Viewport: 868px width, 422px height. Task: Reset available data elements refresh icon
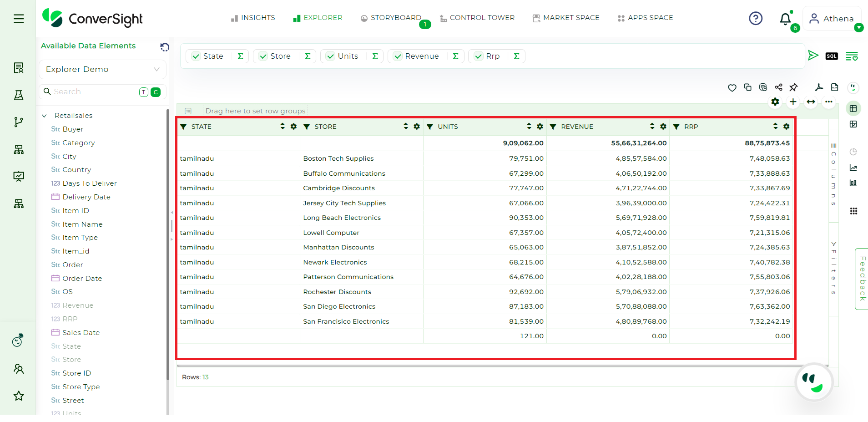pyautogui.click(x=165, y=47)
